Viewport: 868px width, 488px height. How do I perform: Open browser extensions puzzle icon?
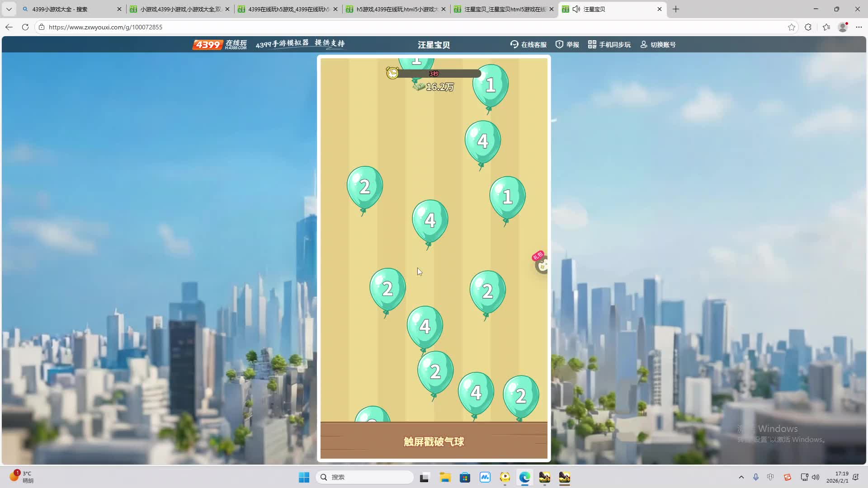[808, 27]
